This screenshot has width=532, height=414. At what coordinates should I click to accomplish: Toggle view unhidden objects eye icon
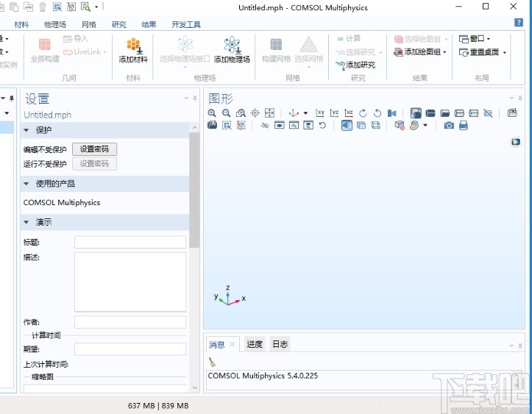[279, 126]
